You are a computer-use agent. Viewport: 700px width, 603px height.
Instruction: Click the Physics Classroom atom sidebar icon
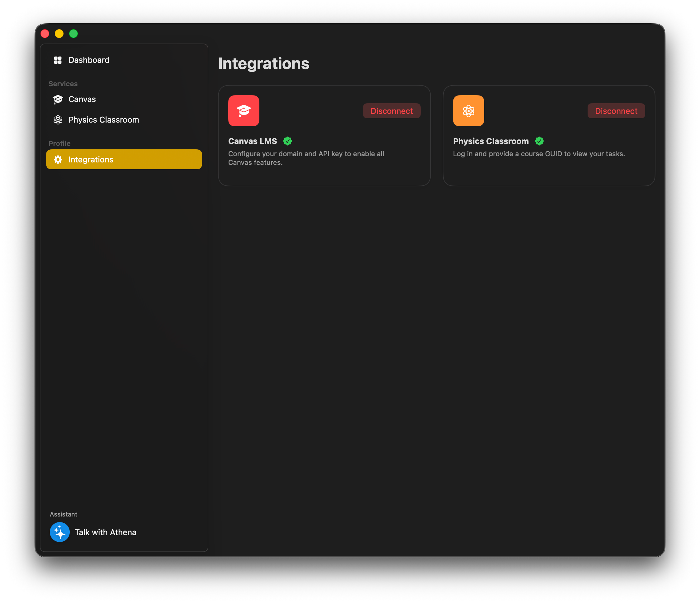[x=58, y=120]
